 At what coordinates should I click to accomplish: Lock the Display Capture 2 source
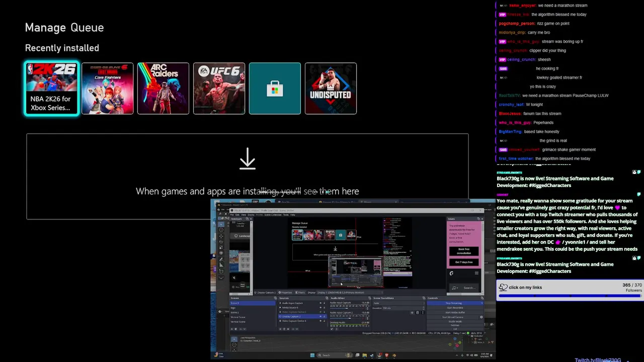pos(324,317)
